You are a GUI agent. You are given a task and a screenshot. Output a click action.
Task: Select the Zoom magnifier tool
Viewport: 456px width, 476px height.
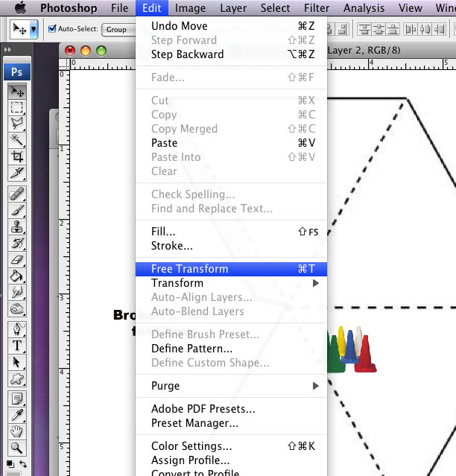tap(17, 448)
